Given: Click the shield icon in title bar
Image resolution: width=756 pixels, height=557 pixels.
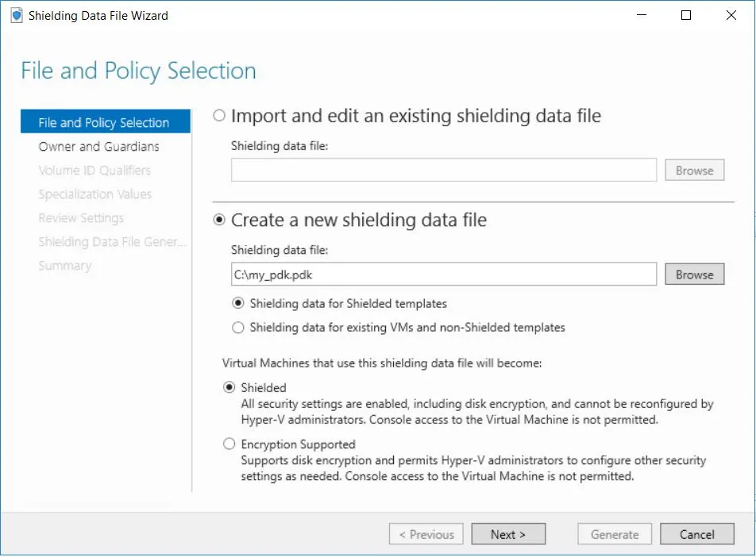Looking at the screenshot, I should coord(17,15).
